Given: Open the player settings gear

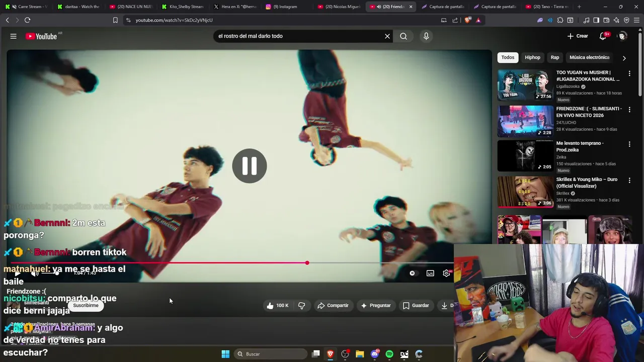Looking at the screenshot, I should pyautogui.click(x=446, y=274).
